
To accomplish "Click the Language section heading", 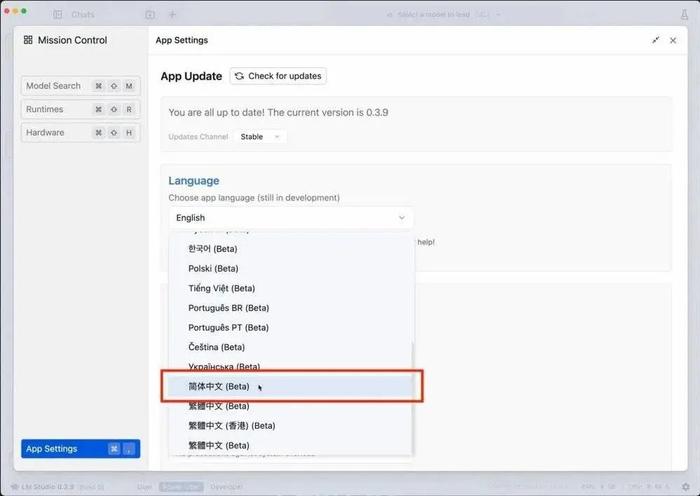I will tap(194, 181).
